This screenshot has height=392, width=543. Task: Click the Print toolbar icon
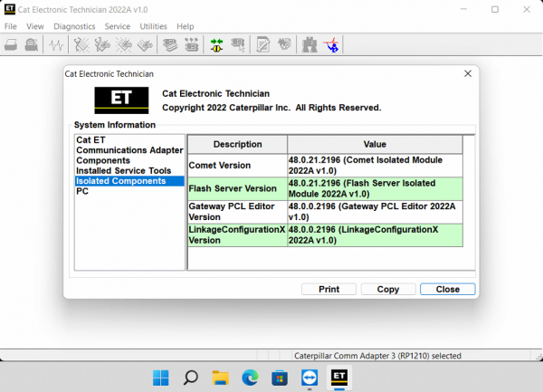(11, 44)
